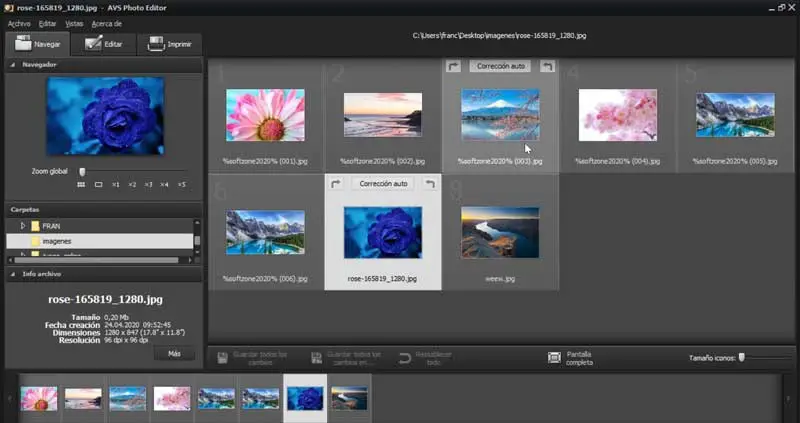Select pink daisy in bottom filmstrip
This screenshot has height=423, width=800.
(x=39, y=399)
